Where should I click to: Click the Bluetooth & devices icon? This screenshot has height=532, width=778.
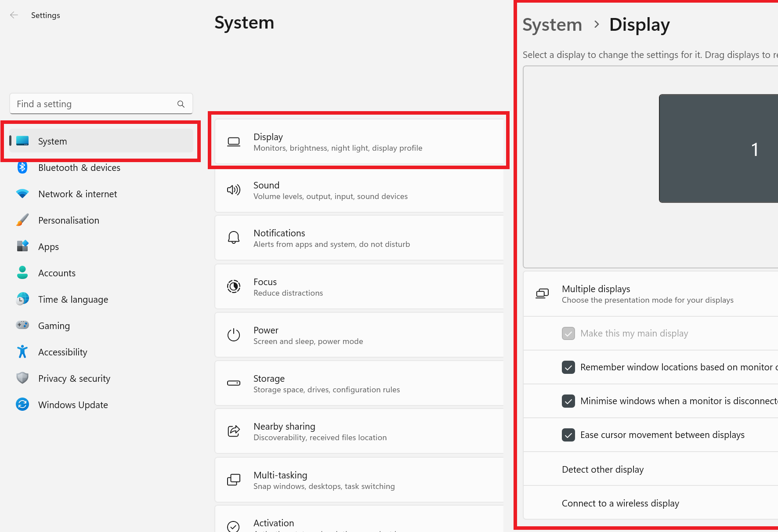(x=22, y=168)
